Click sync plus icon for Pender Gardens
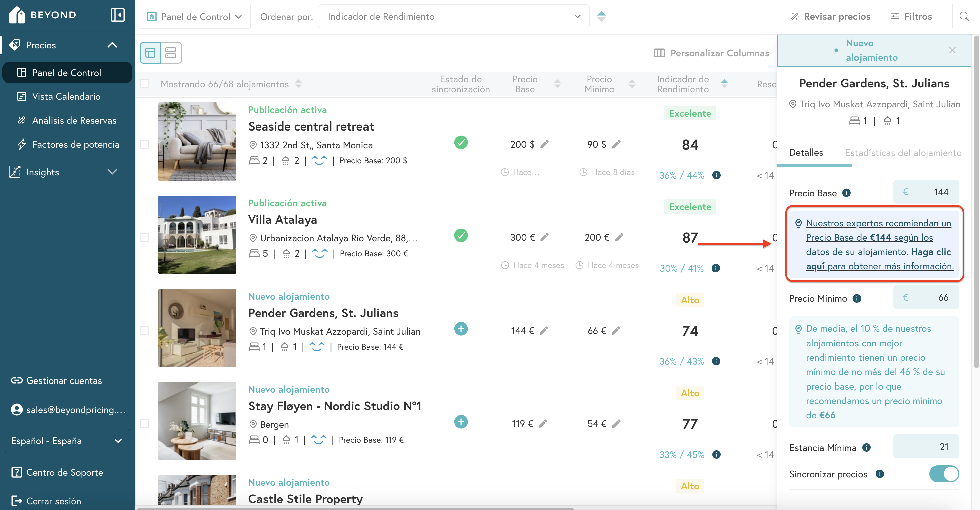Image resolution: width=980 pixels, height=510 pixels. tap(460, 329)
